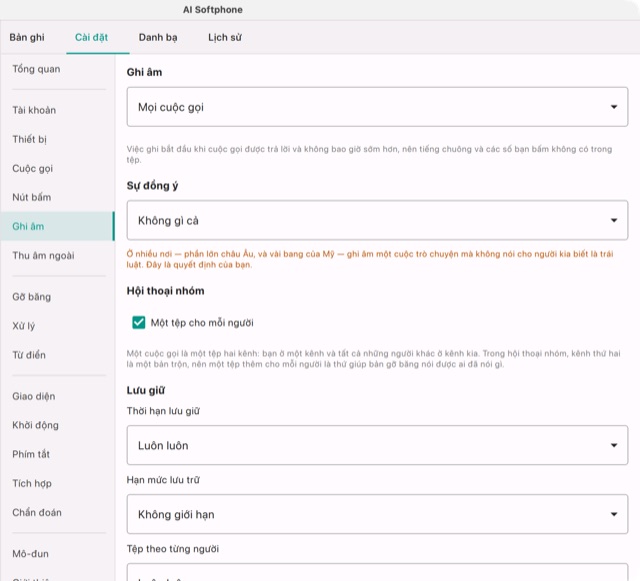Open Tài khoản settings section
Screen dimensions: 640x581
pos(58,110)
